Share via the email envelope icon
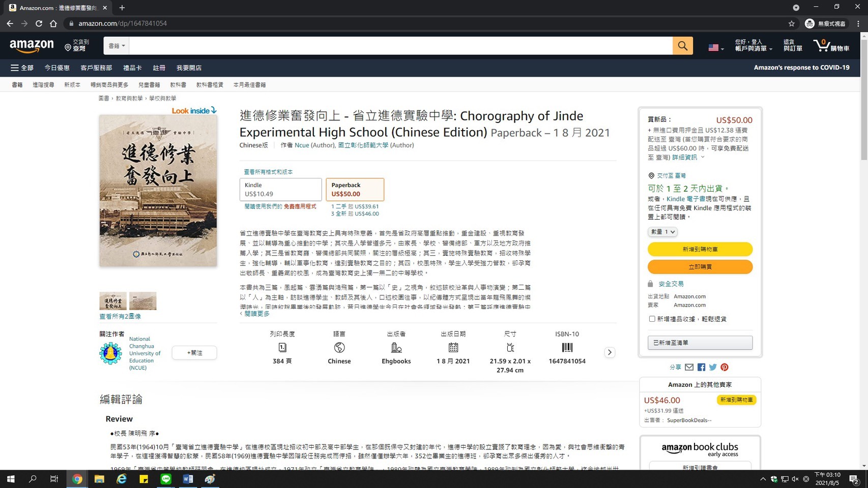This screenshot has width=868, height=488. pos(689,367)
